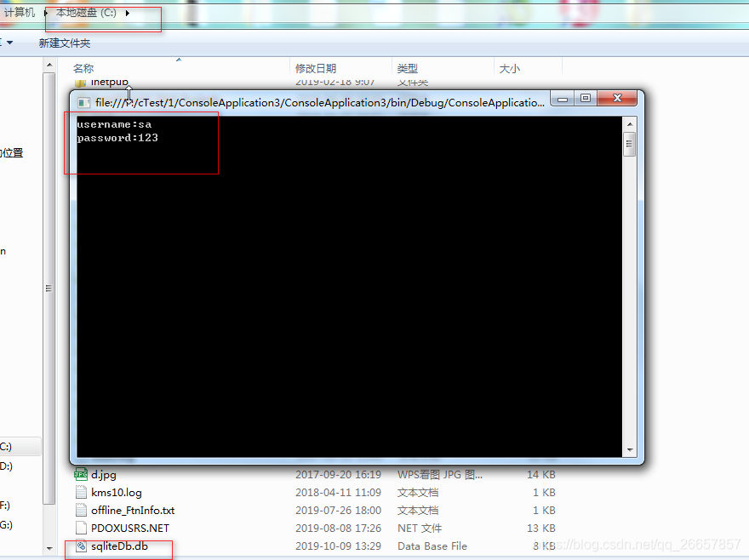Sort by 修改日期 column header
Screen dimensions: 749x560
point(316,69)
